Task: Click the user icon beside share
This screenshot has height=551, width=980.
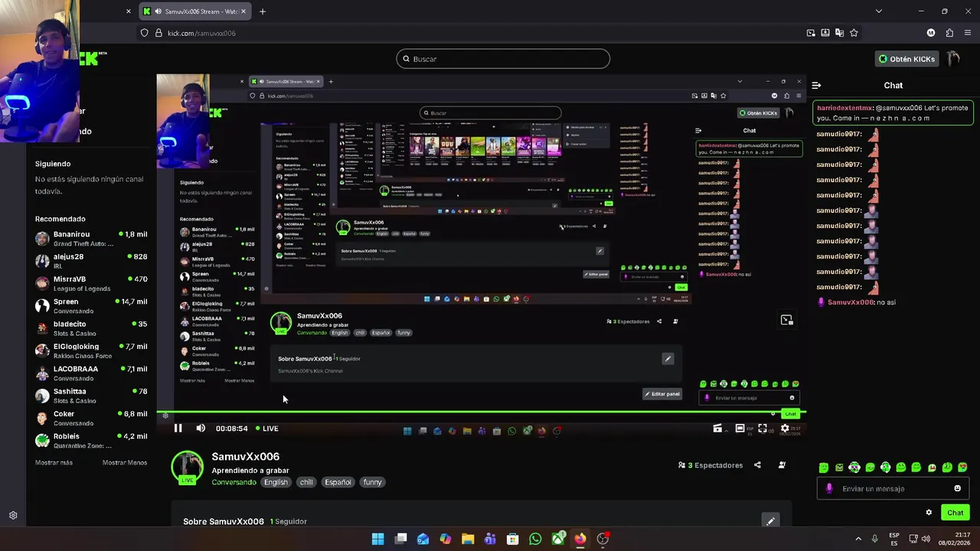Action: coord(782,465)
